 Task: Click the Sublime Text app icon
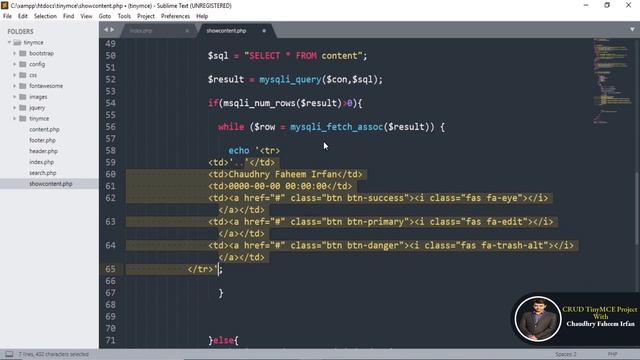[x=4, y=5]
